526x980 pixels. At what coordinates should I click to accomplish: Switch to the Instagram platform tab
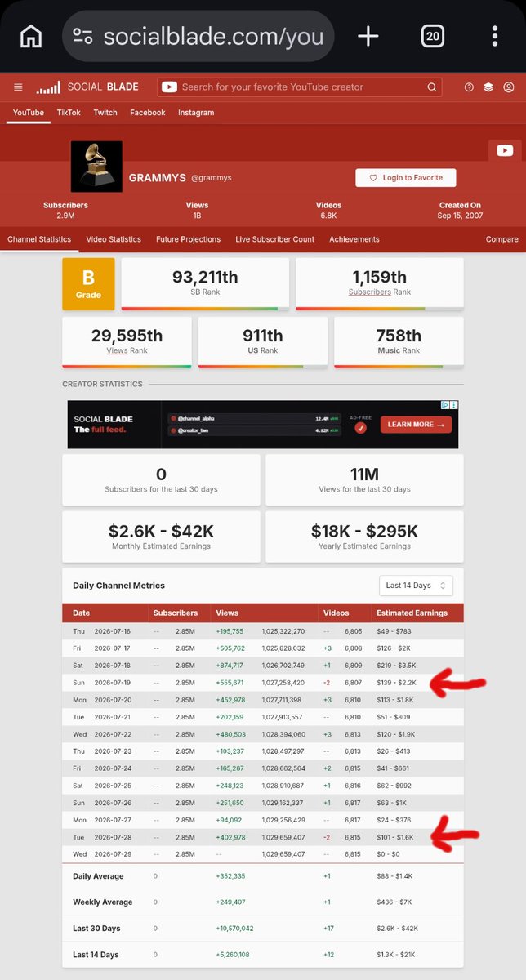[x=196, y=113]
